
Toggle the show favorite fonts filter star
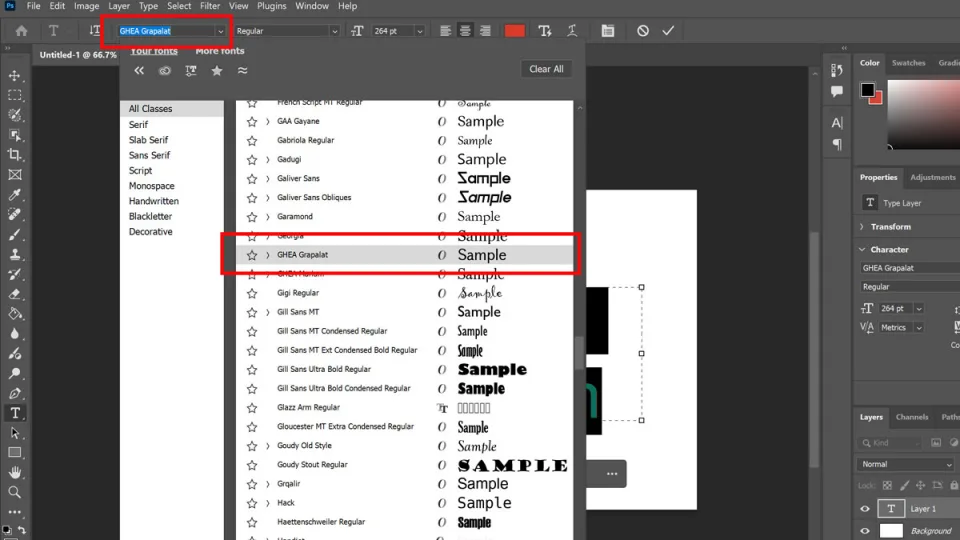click(x=217, y=70)
